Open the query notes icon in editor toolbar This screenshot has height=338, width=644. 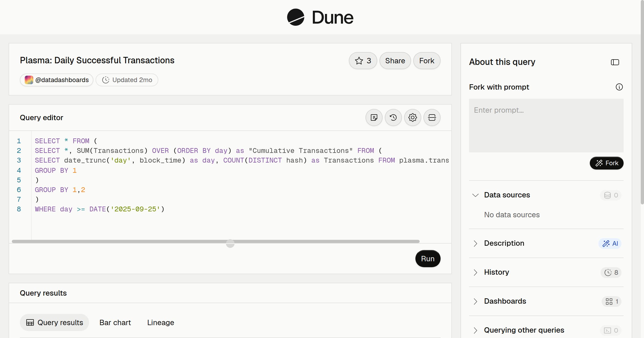click(374, 117)
